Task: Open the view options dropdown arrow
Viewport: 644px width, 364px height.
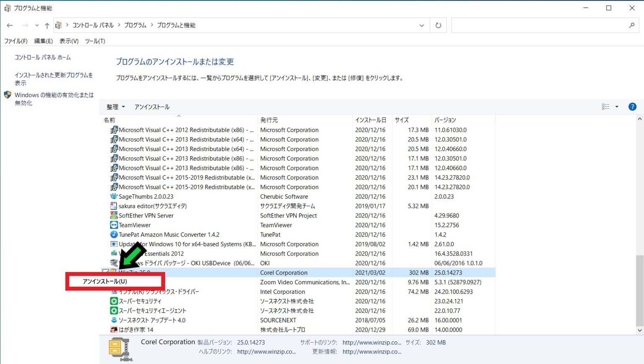Action: pos(616,107)
